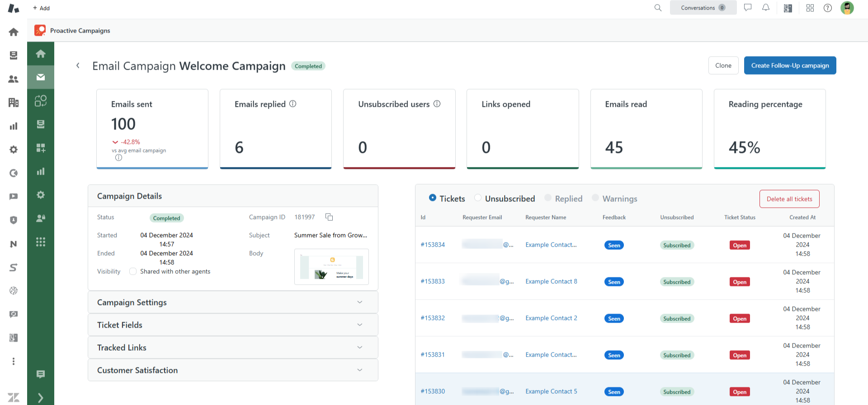Image resolution: width=868 pixels, height=405 pixels.
Task: Click the Emails sent stat card
Action: (152, 129)
